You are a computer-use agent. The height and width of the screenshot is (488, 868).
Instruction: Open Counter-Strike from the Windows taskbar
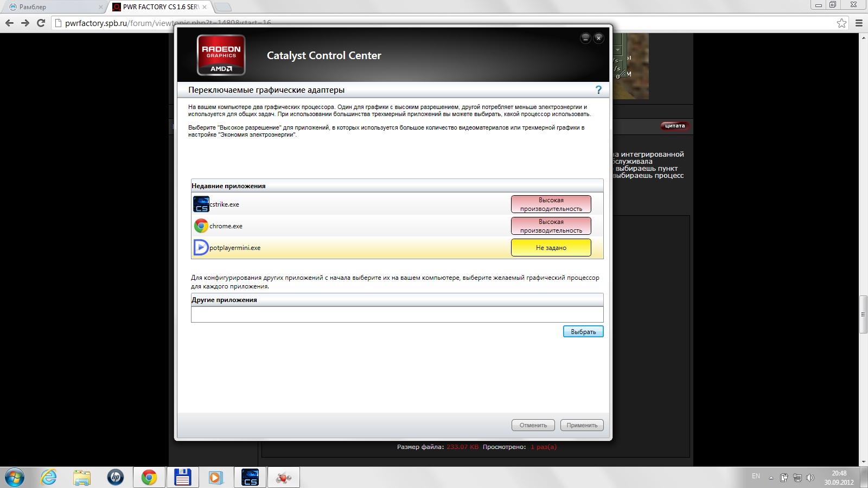[x=250, y=478]
